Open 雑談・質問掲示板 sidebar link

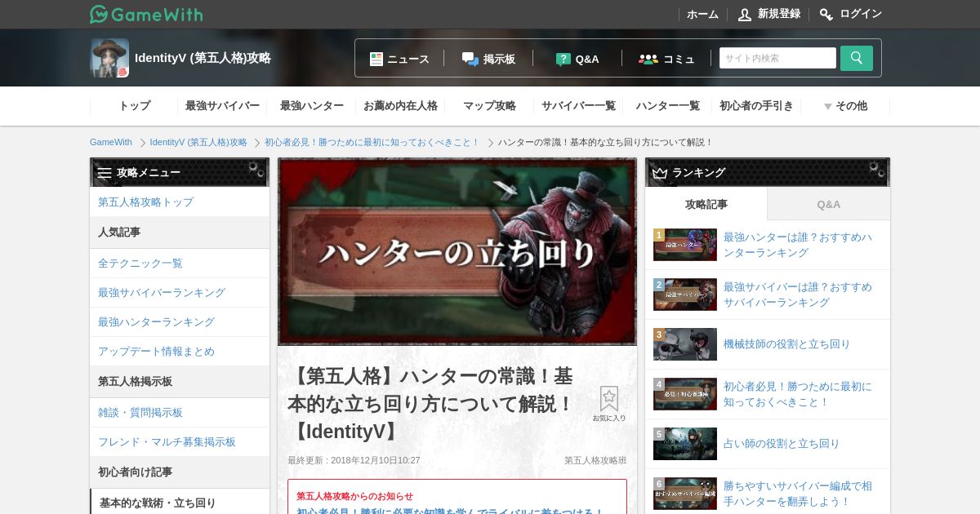180,412
